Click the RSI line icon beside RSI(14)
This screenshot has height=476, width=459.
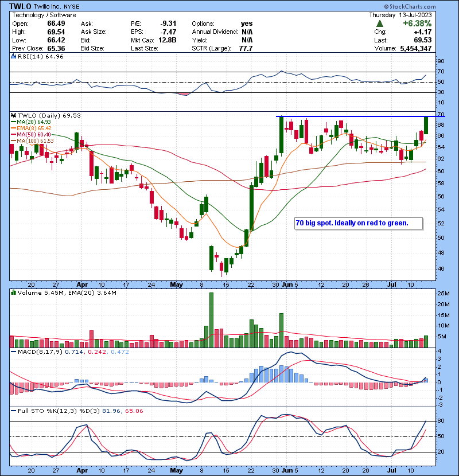tap(13, 56)
